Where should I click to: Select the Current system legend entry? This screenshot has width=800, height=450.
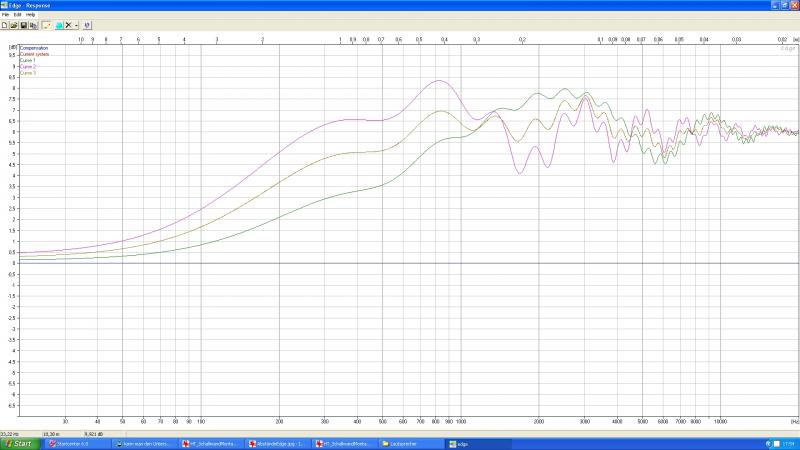34,54
